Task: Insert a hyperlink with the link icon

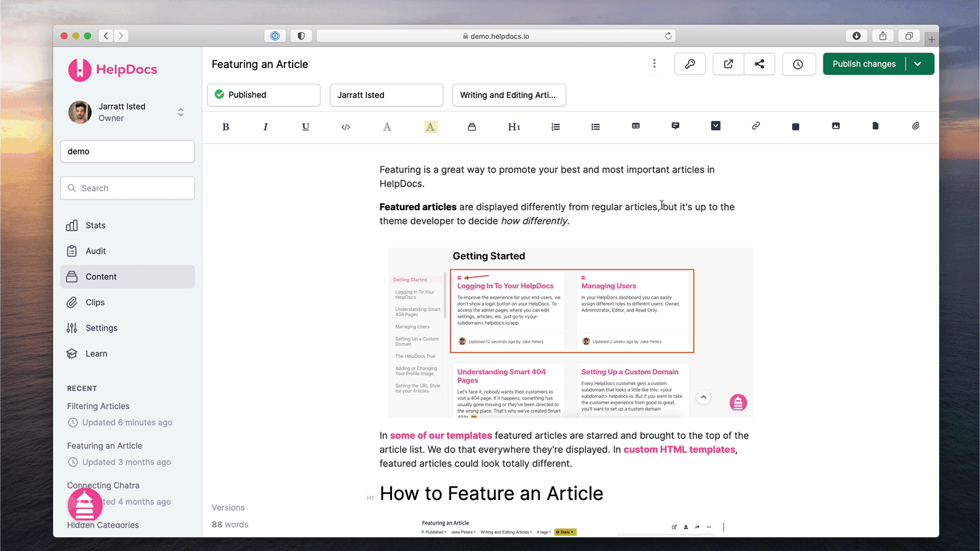Action: point(755,126)
